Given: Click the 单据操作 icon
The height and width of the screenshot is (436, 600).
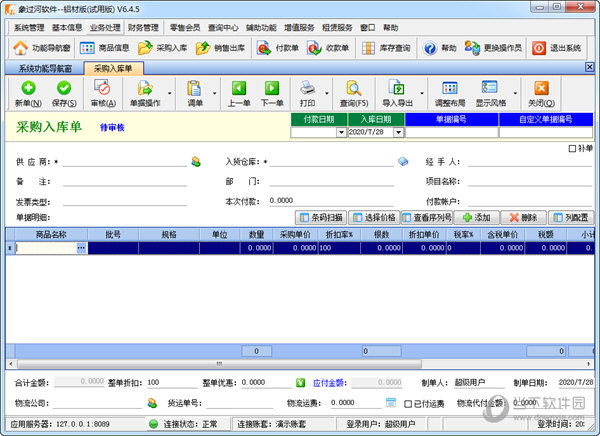Looking at the screenshot, I should [145, 88].
